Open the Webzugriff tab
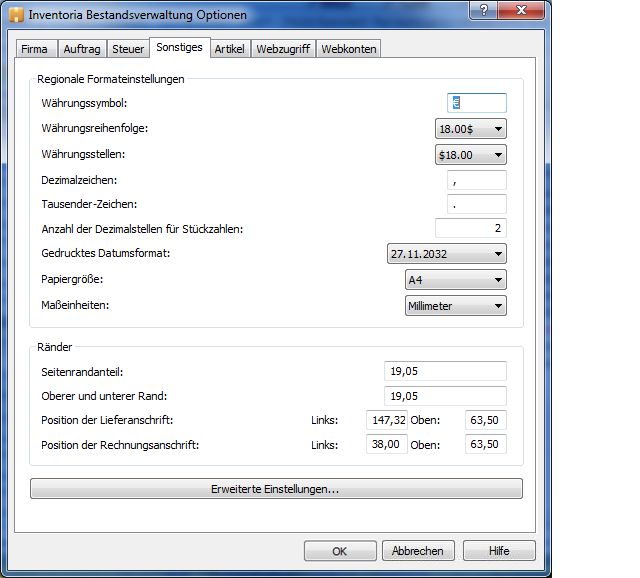 (283, 49)
